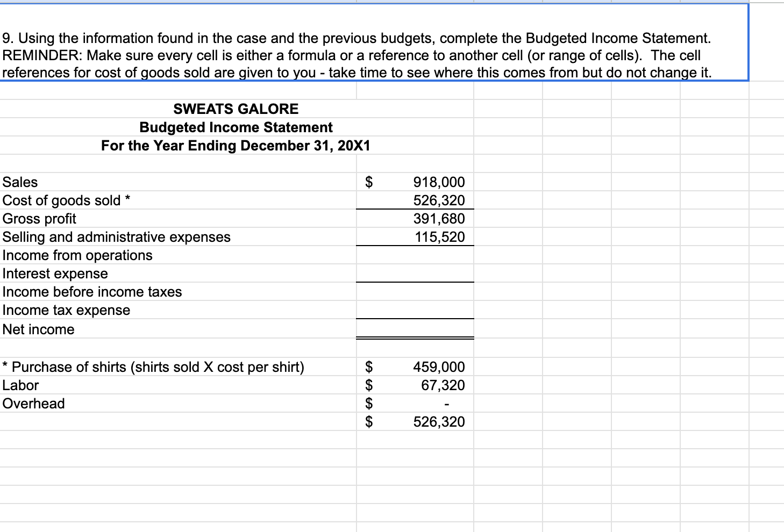Click the empty 'Income from operations' amount cell
Viewport: 784px width, 532px height.
click(414, 255)
